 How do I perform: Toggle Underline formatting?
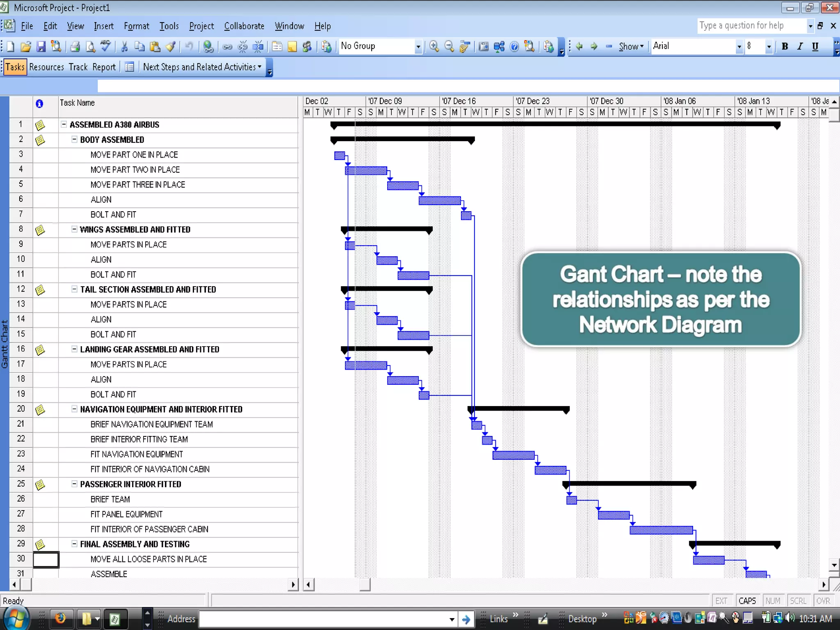point(815,47)
